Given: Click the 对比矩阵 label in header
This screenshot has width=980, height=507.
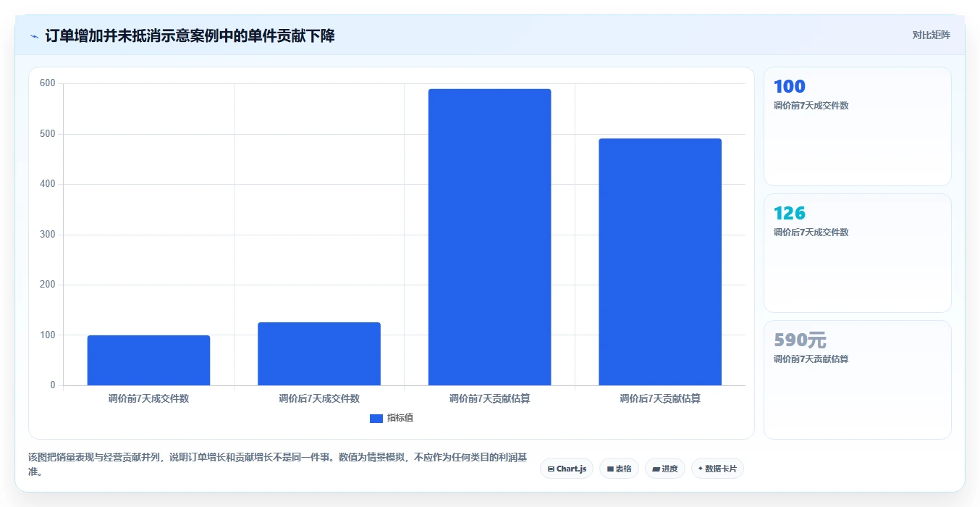Looking at the screenshot, I should tap(931, 35).
